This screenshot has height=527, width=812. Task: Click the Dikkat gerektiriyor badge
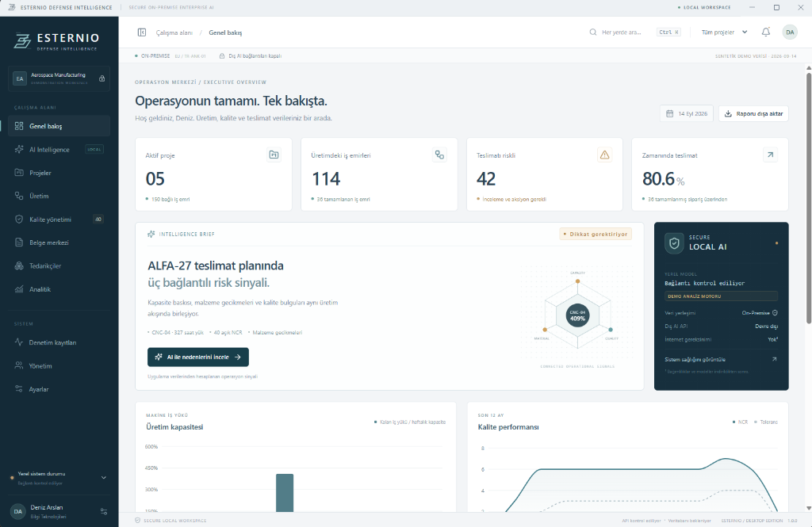point(596,234)
